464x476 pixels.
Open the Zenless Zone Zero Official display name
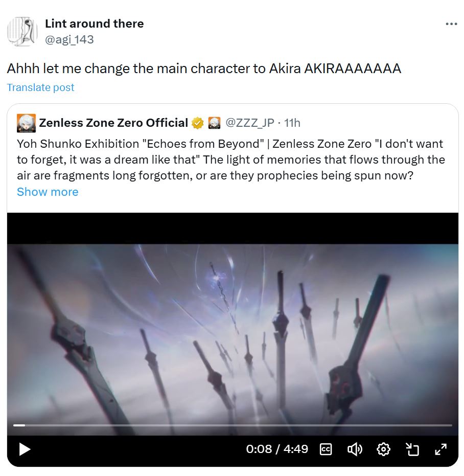(113, 123)
